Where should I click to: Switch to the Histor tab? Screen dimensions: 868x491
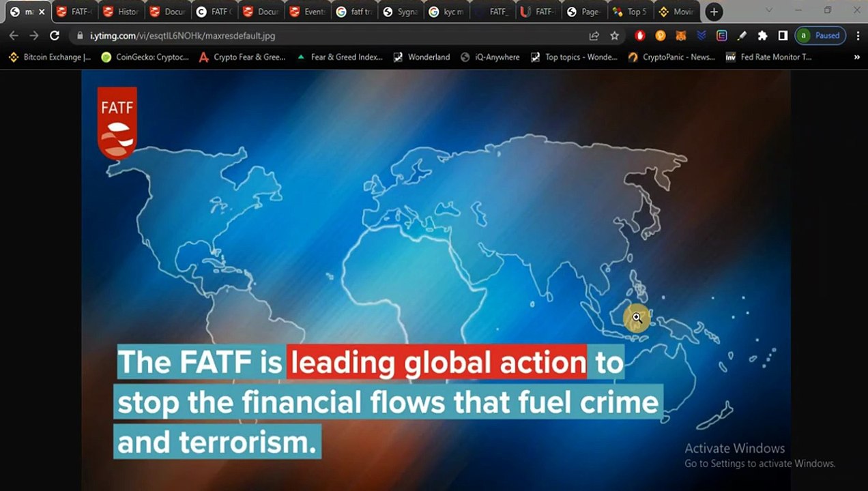coord(121,12)
